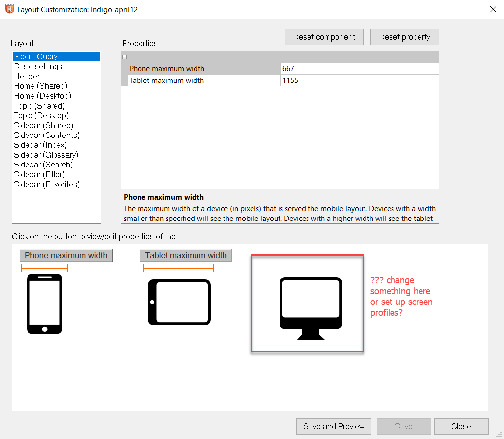The height and width of the screenshot is (439, 504).
Task: Click the bold Phone maximum width description heading
Action: coord(164,197)
